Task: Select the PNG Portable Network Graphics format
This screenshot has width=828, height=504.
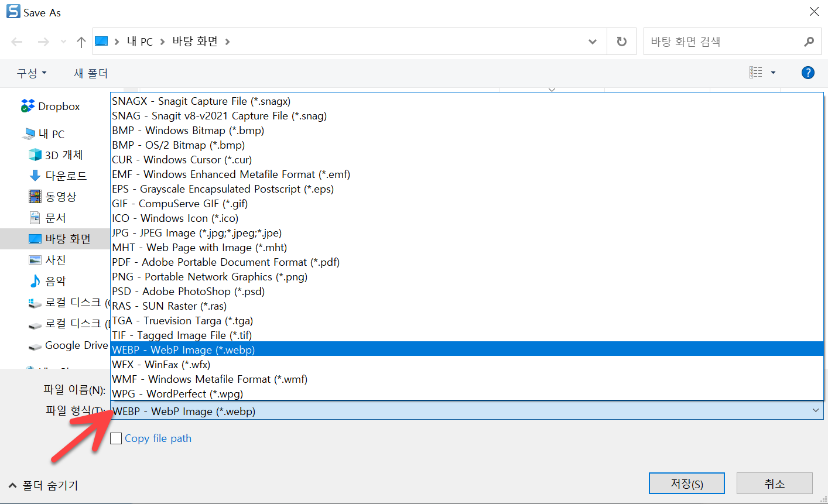Action: point(209,276)
